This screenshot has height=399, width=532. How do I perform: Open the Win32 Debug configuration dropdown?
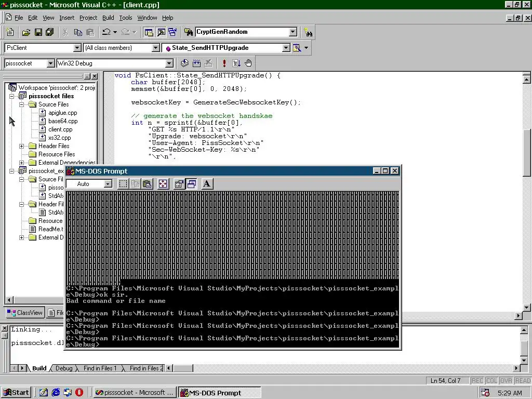pyautogui.click(x=169, y=63)
